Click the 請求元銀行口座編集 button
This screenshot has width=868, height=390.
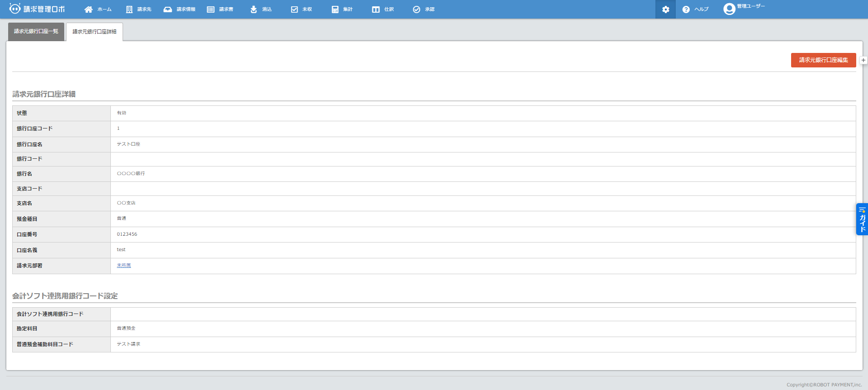coord(823,60)
